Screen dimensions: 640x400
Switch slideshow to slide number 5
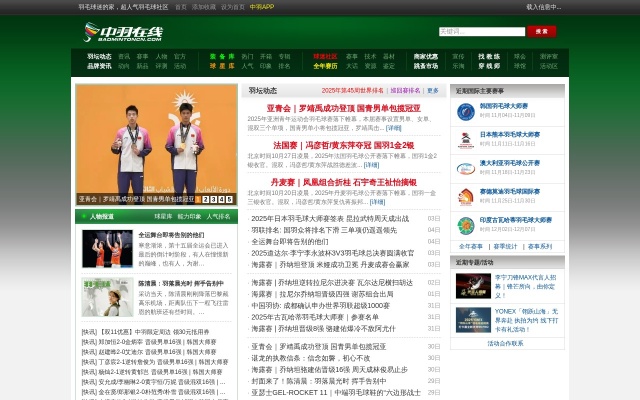(230, 199)
